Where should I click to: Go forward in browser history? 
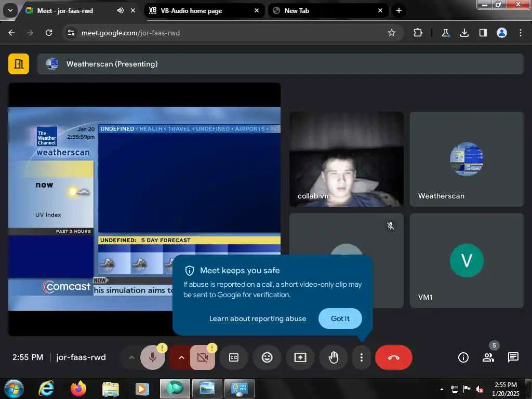tap(30, 33)
